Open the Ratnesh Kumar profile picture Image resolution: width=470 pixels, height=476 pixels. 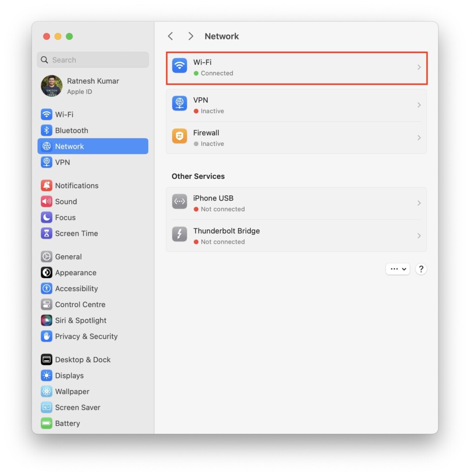coord(52,86)
